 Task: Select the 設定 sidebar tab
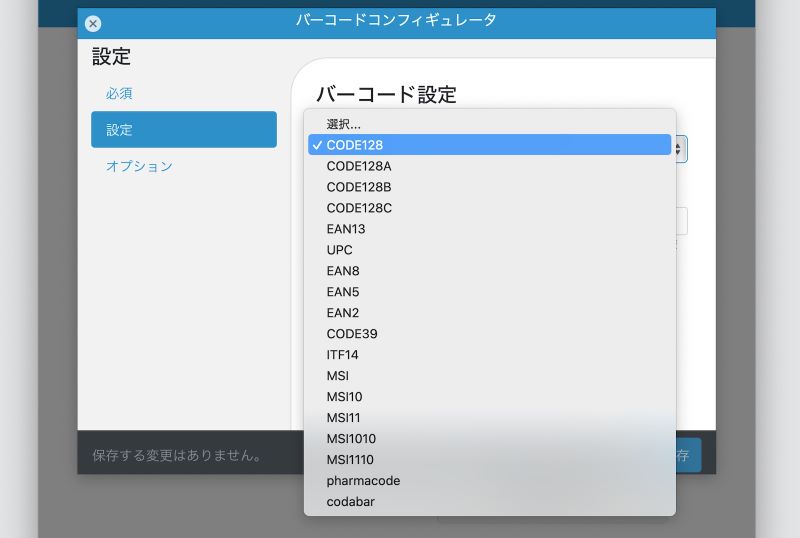pos(184,130)
